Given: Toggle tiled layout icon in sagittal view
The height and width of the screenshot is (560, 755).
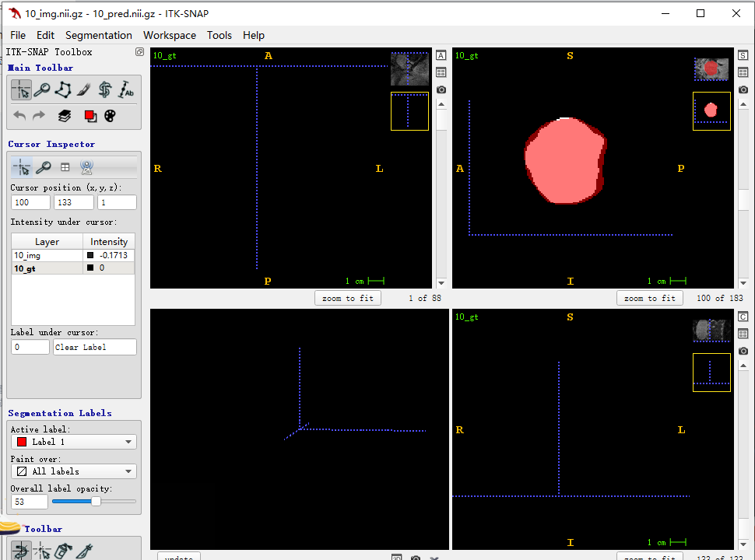Looking at the screenshot, I should pyautogui.click(x=743, y=72).
